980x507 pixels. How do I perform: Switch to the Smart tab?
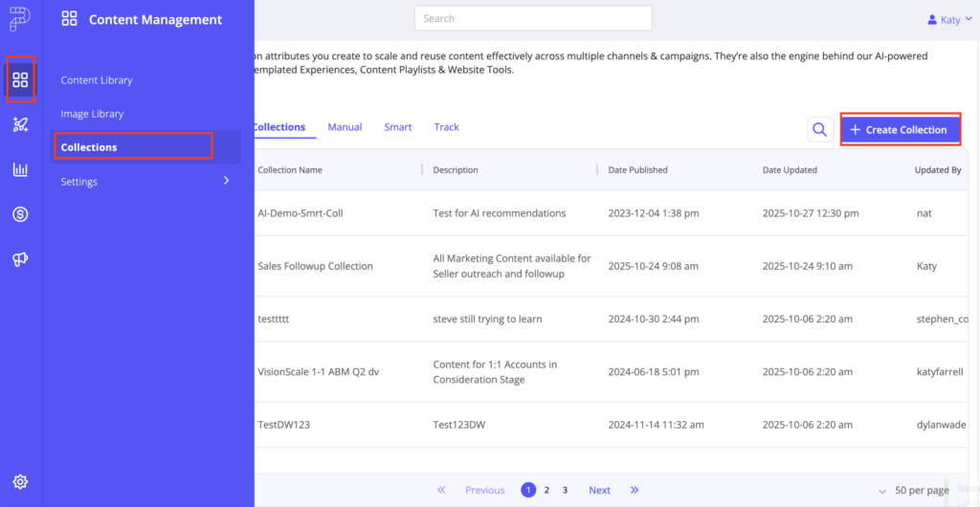pyautogui.click(x=398, y=127)
